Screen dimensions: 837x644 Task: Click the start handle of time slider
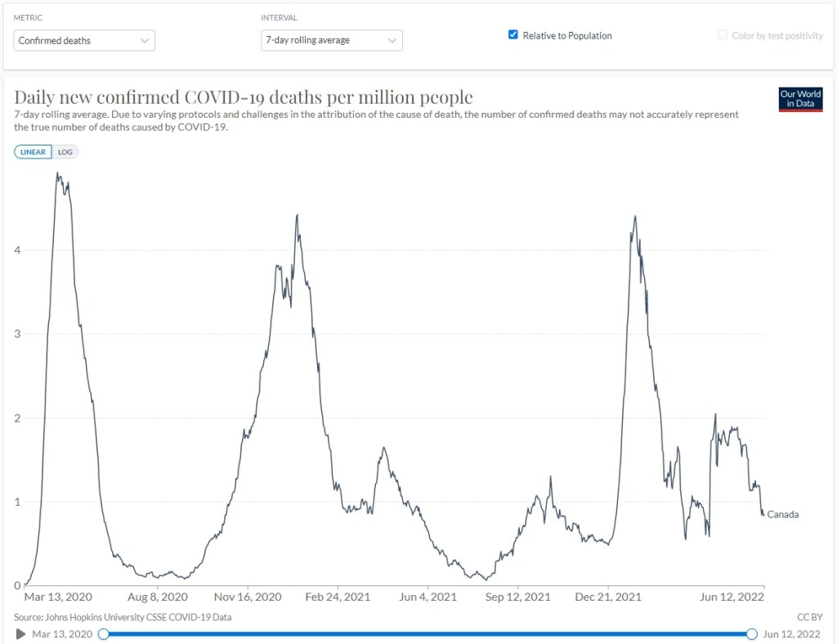coord(104,634)
